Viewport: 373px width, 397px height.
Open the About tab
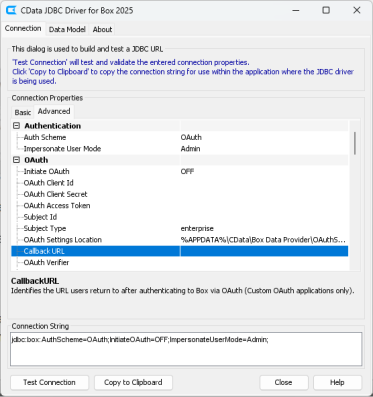click(x=102, y=29)
